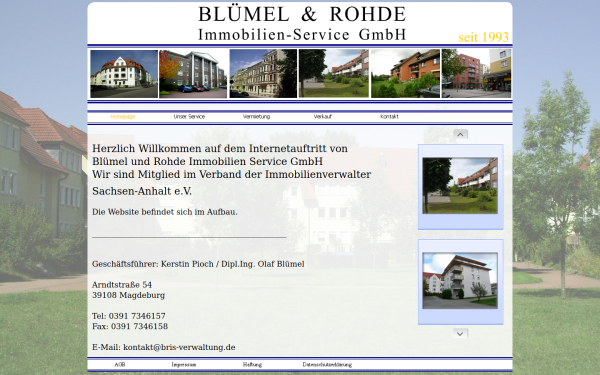
Task: Open the Datenschutzerklärung footer link
Action: click(327, 365)
